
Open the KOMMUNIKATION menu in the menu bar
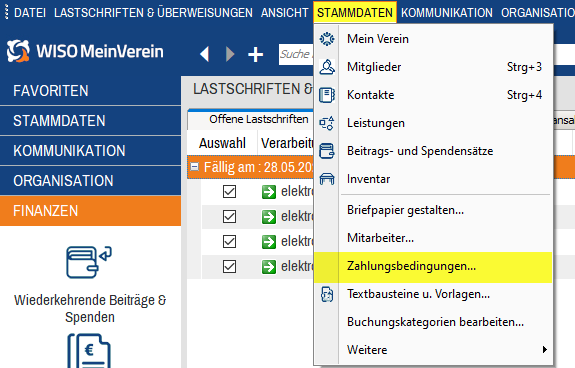click(x=447, y=12)
